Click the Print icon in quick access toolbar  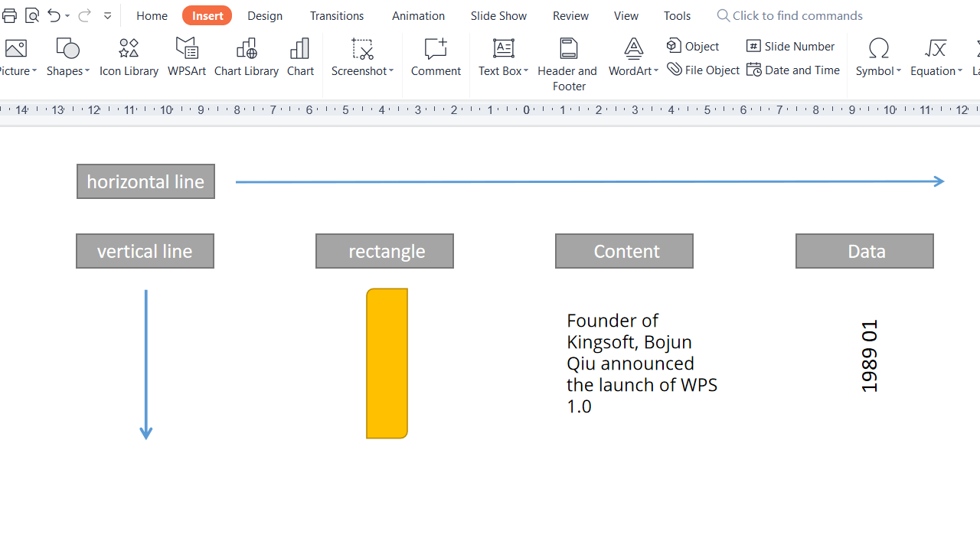(9, 15)
